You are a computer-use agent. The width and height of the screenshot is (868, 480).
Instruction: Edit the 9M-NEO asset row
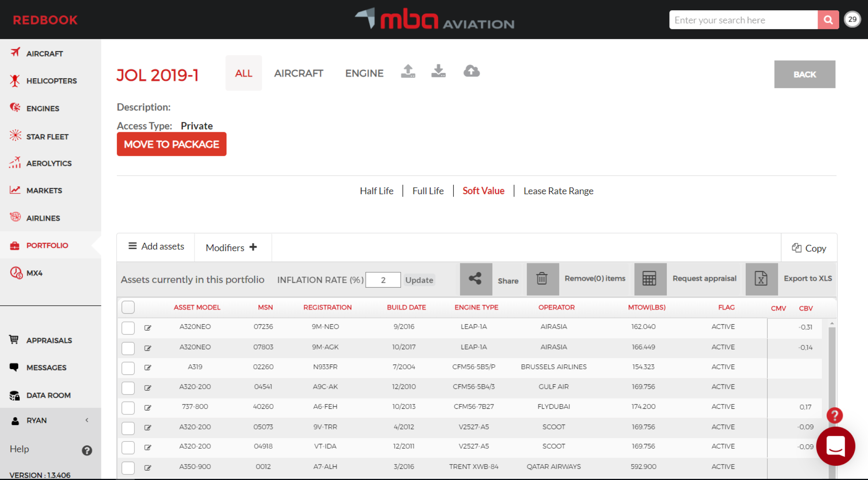[x=148, y=328]
